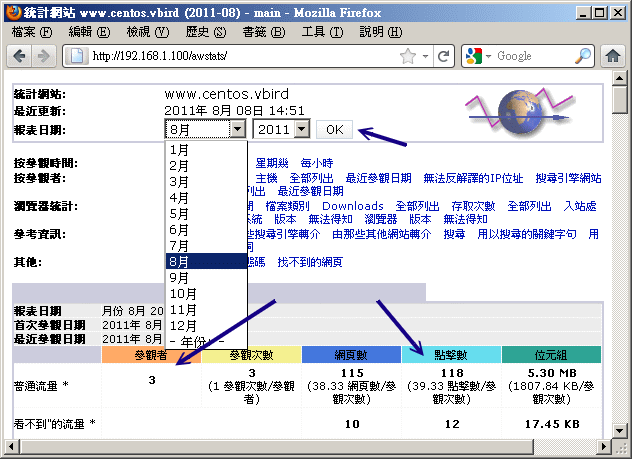Open the 書籤 bookmarks menu
Viewport: 632px width, 459px height.
coord(262,32)
